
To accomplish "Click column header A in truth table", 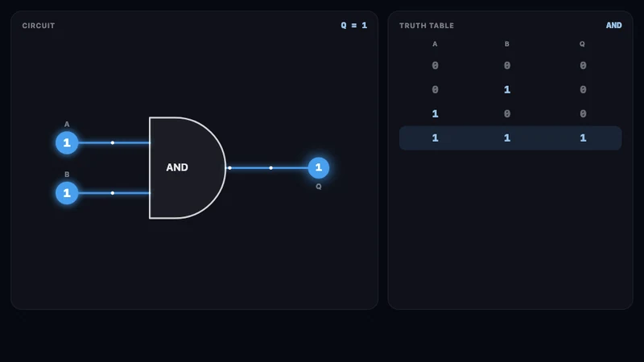I will [435, 44].
